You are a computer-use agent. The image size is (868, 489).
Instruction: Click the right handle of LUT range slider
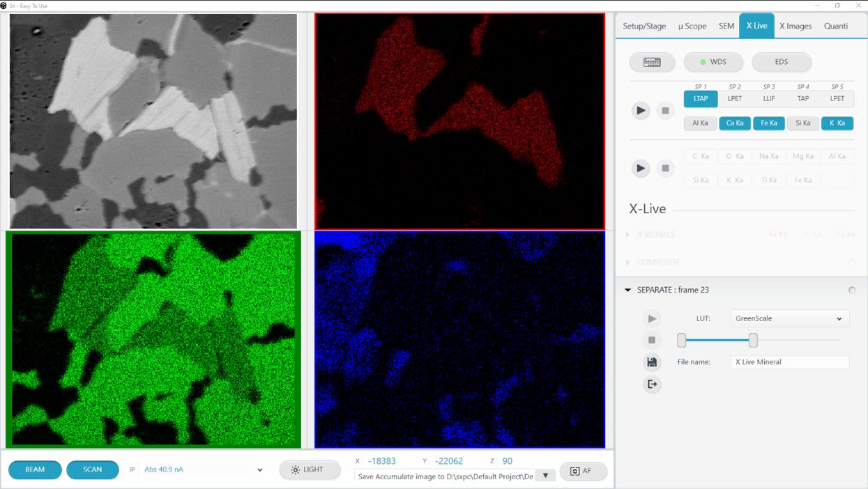(753, 340)
